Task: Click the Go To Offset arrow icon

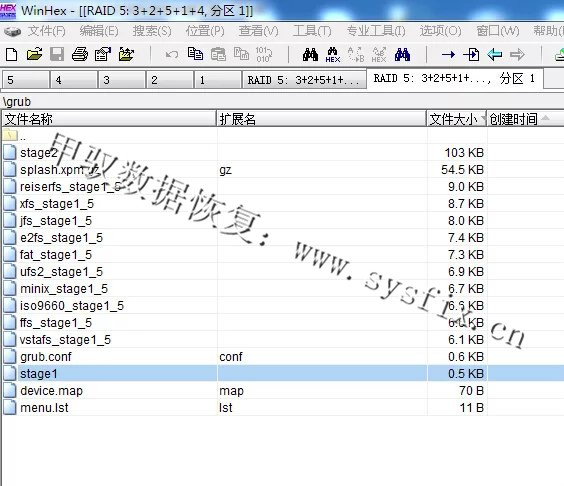Action: (448, 55)
